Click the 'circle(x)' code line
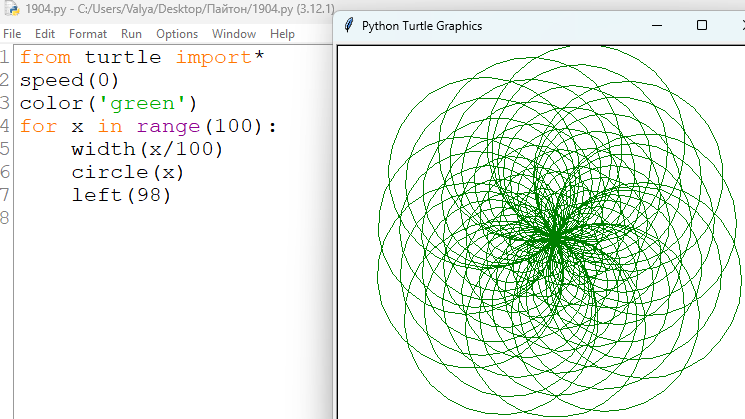The height and width of the screenshot is (419, 745). click(128, 172)
